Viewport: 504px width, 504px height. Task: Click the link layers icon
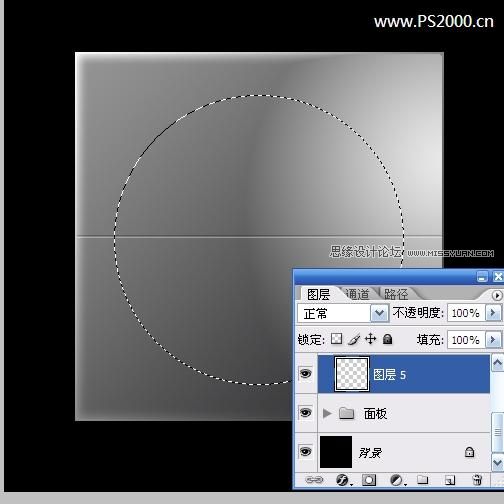coord(314,480)
